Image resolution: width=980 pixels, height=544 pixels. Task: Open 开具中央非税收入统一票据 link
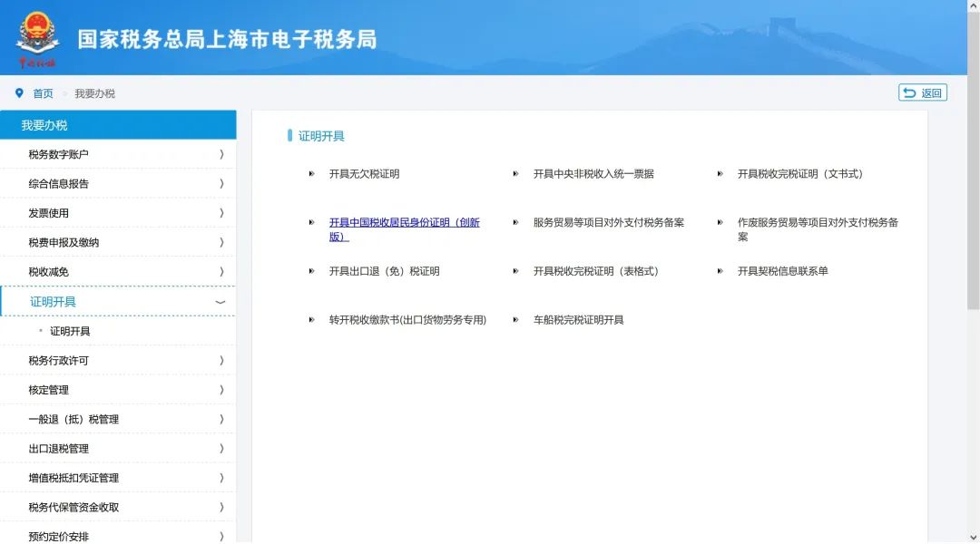coord(593,173)
